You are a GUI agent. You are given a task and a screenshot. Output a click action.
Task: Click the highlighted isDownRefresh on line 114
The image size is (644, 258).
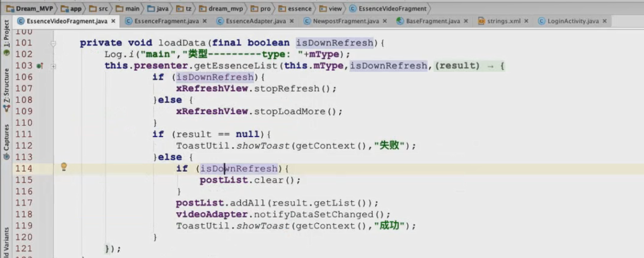point(238,168)
